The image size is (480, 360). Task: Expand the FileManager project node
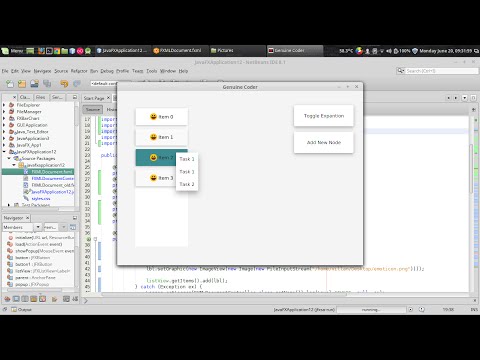[x=4, y=112]
